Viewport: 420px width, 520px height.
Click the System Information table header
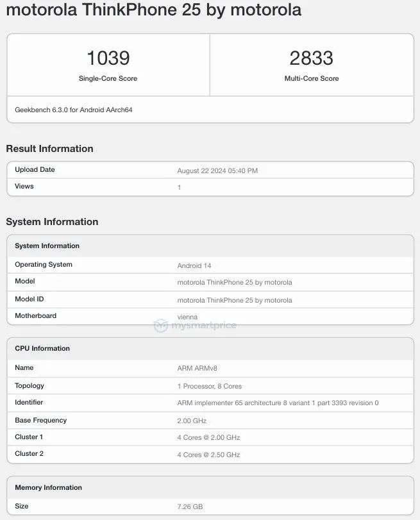click(47, 246)
